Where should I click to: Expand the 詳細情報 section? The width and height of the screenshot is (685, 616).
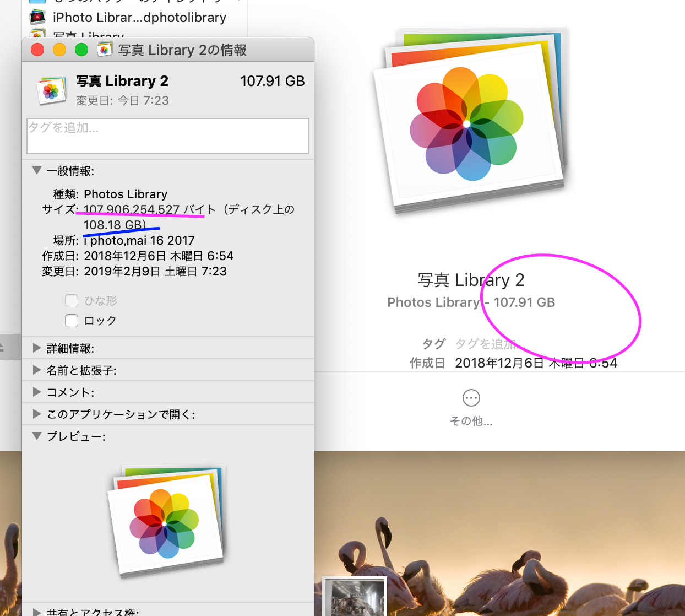point(37,348)
